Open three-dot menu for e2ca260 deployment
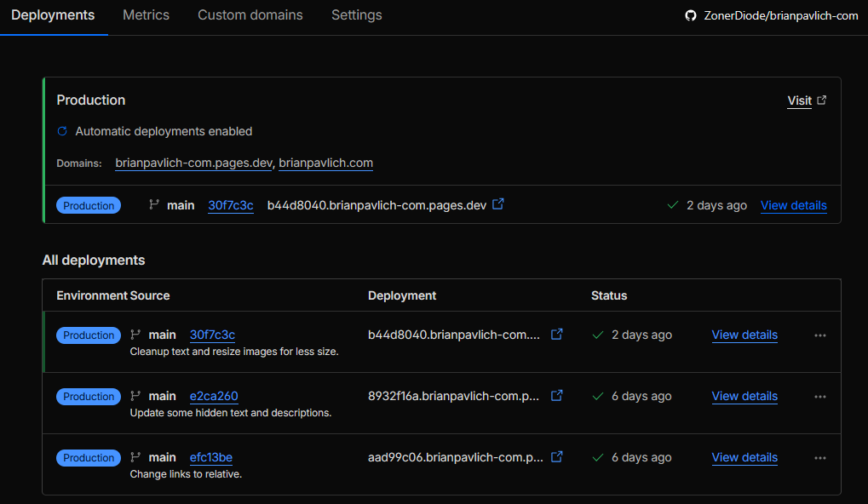The image size is (868, 504). pyautogui.click(x=819, y=397)
